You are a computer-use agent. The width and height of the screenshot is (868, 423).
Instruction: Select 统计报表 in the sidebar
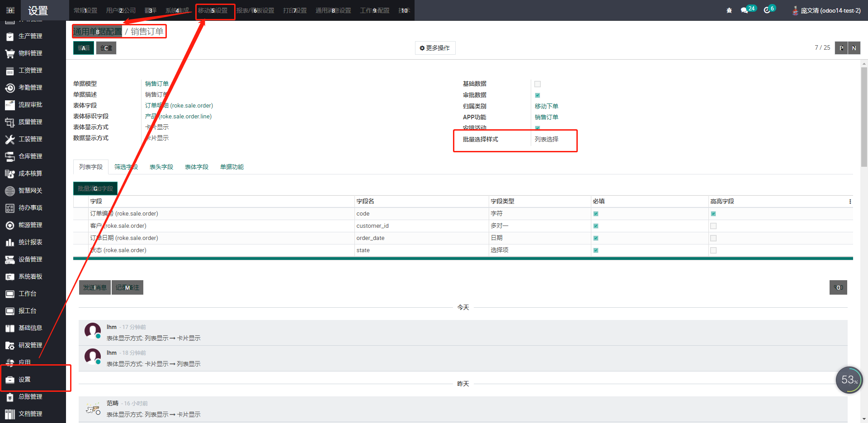coord(30,242)
